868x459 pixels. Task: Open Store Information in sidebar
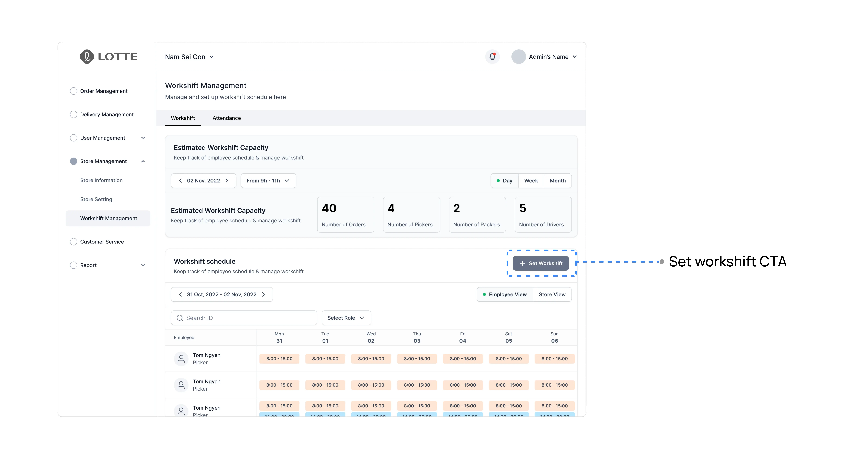pos(101,180)
